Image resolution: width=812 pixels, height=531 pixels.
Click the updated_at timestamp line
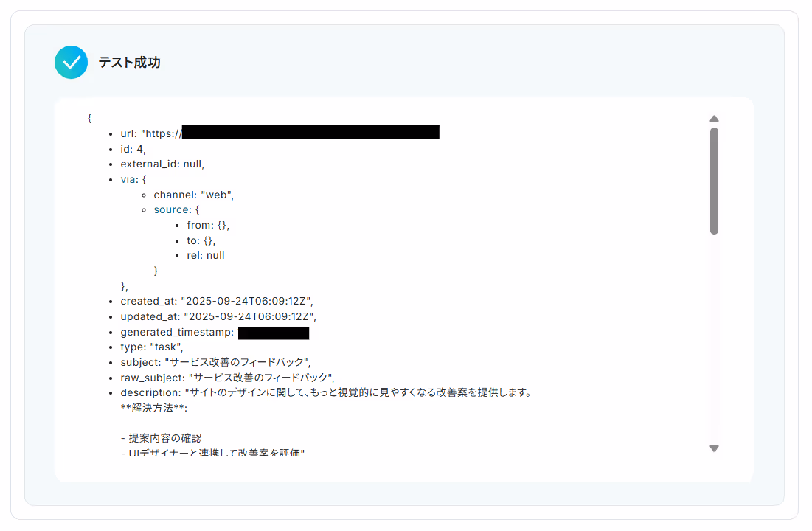coord(218,316)
